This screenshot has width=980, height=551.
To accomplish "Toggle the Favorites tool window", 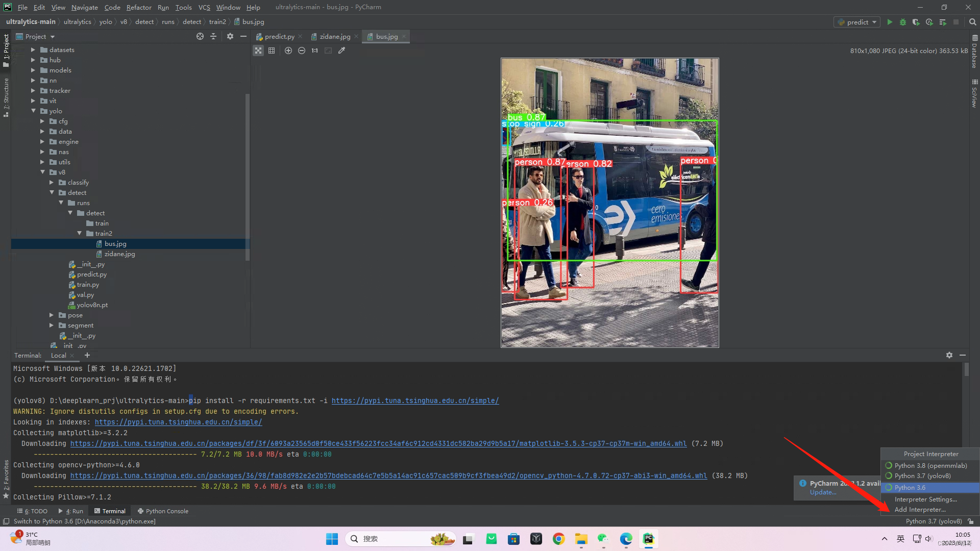I will [x=6, y=479].
